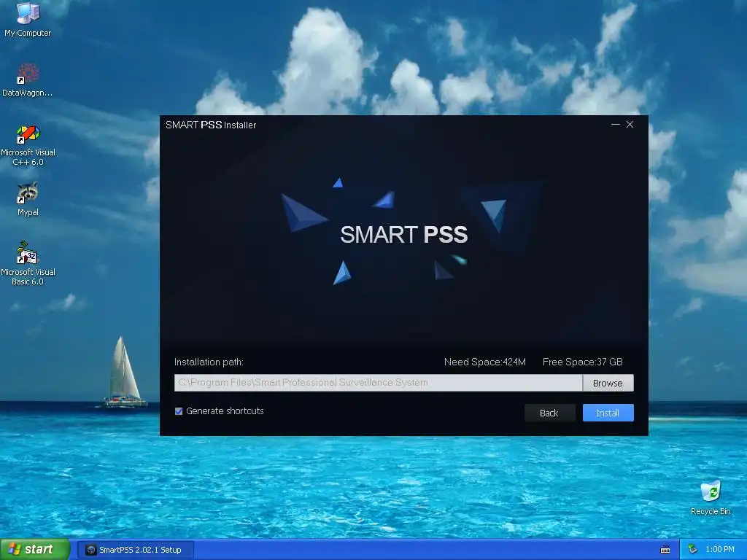Click the Generate shortcuts label text

tap(225, 411)
